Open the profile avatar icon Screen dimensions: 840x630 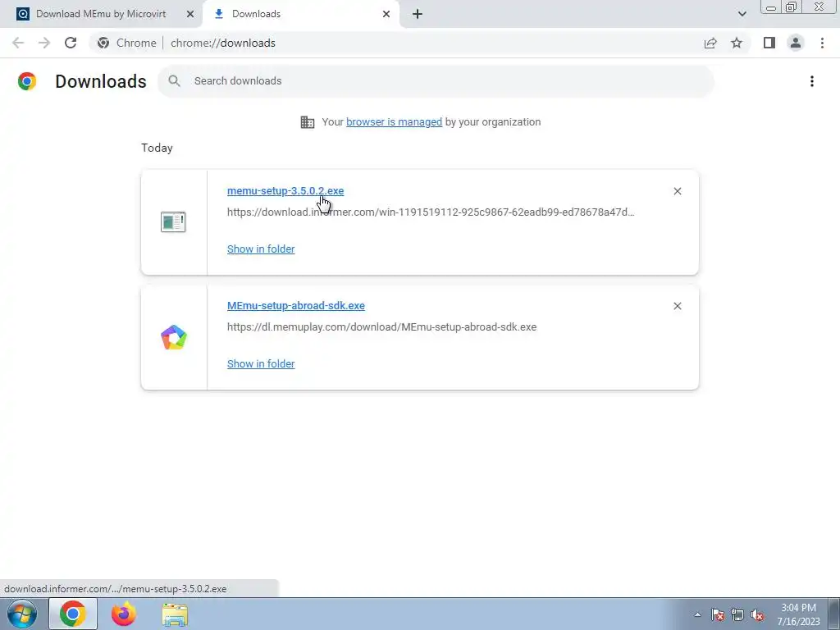click(x=796, y=43)
